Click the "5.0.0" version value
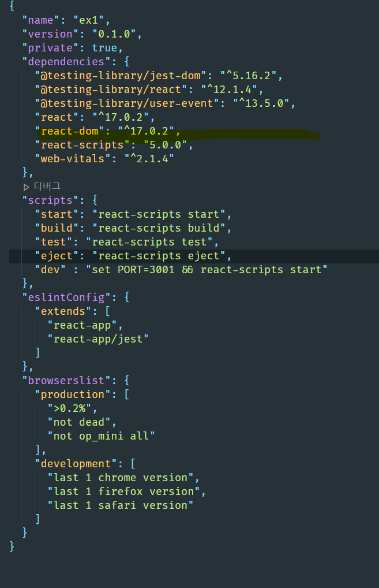The image size is (379, 588). pos(165,145)
